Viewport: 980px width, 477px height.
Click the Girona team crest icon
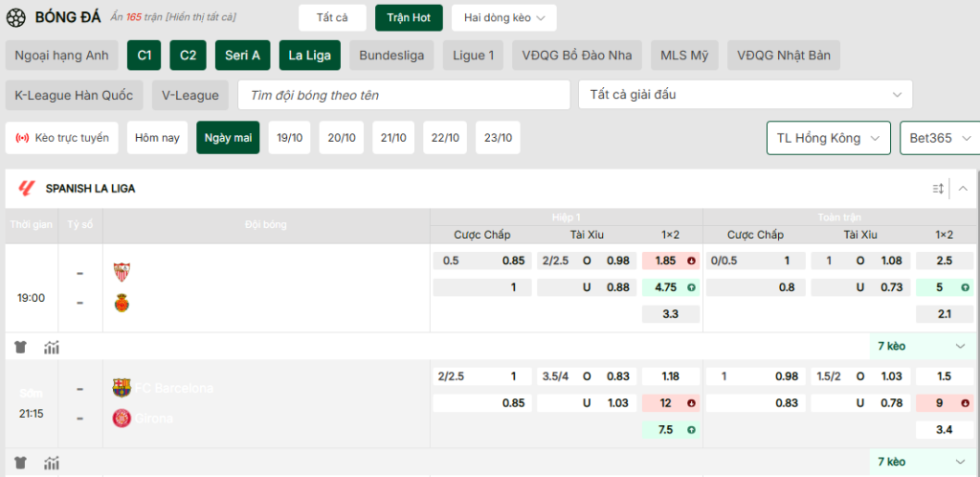coord(122,419)
